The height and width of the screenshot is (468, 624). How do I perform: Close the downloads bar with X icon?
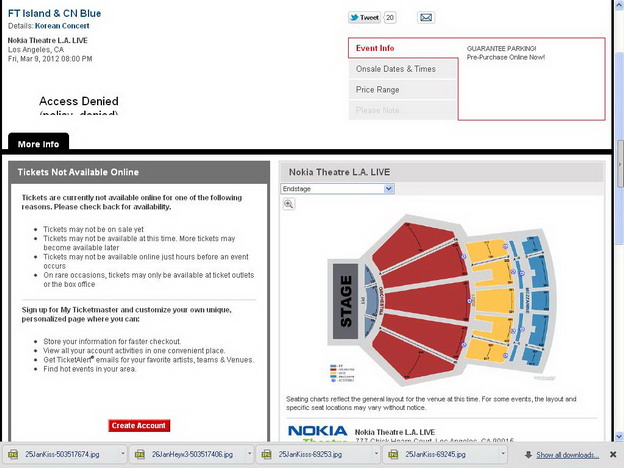pos(613,454)
